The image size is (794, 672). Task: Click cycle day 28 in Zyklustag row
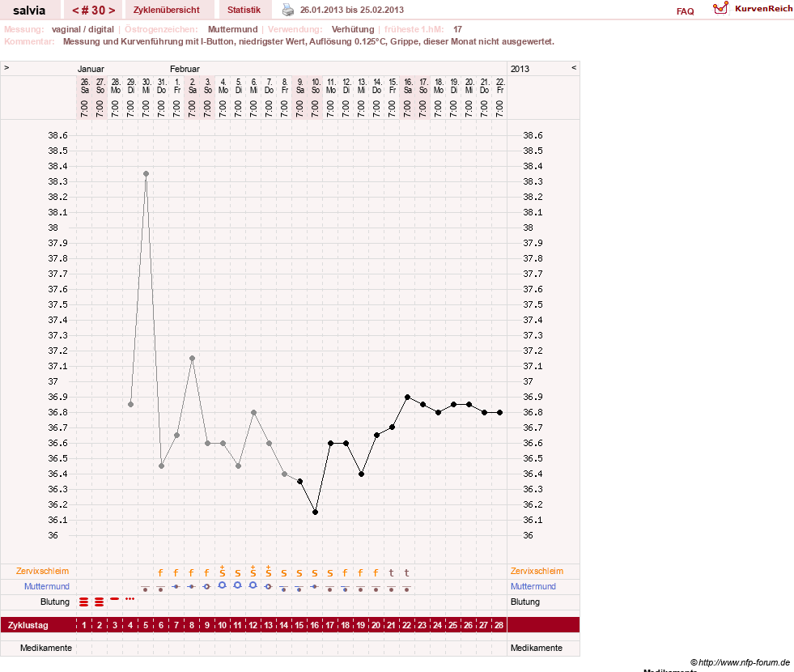pyautogui.click(x=499, y=625)
